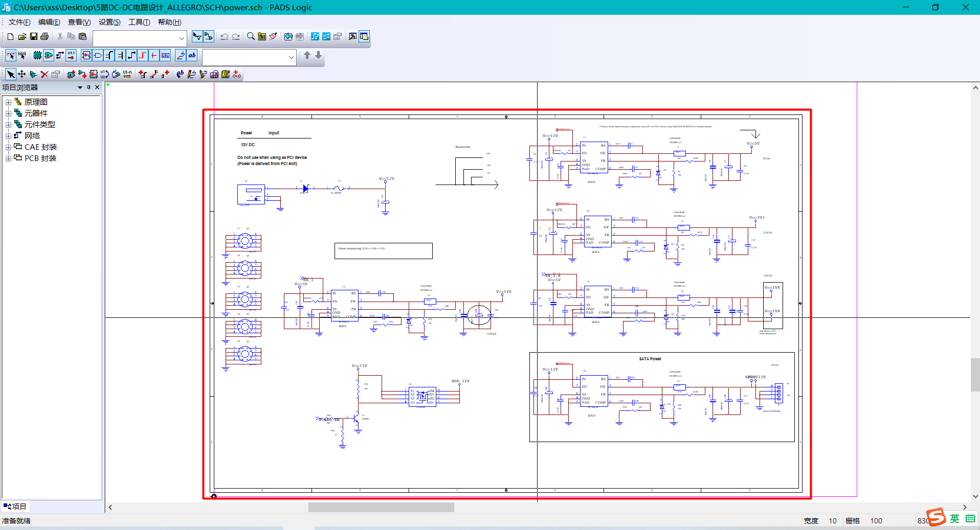Image resolution: width=980 pixels, height=530 pixels.
Task: Open the sheet selection combo box
Action: [139, 38]
